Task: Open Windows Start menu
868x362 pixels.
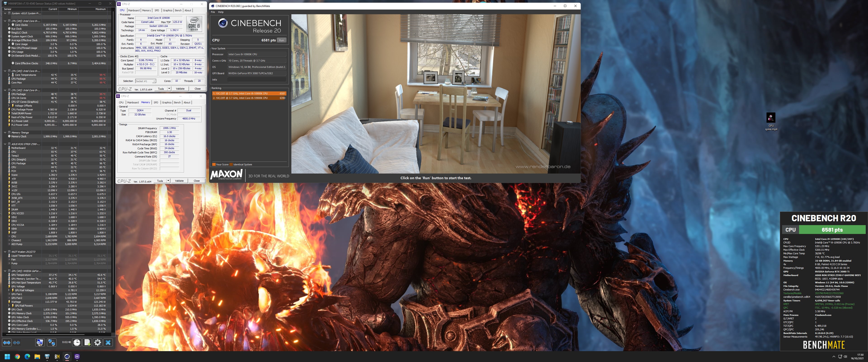Action: tap(7, 356)
